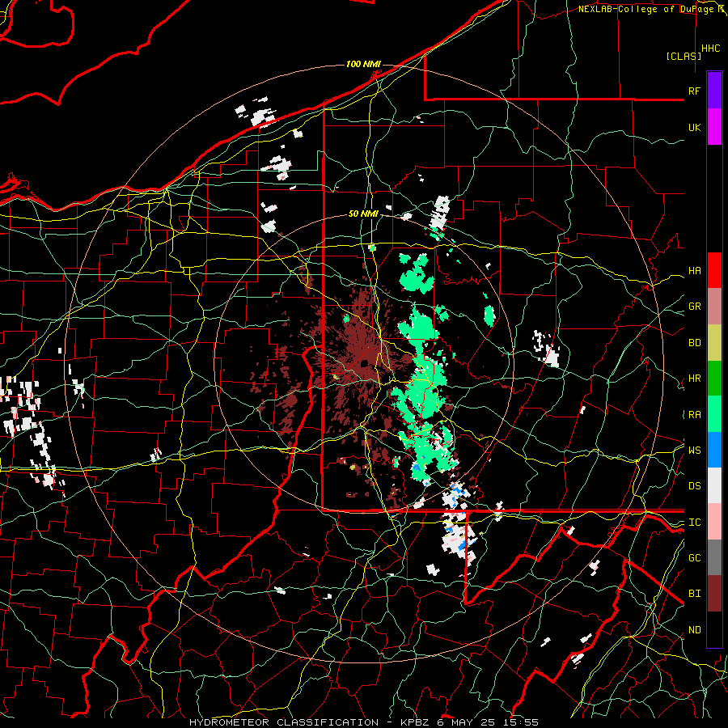Viewport: 728px width, 728px height.
Task: Click the ND black legend swatch
Action: point(714,629)
